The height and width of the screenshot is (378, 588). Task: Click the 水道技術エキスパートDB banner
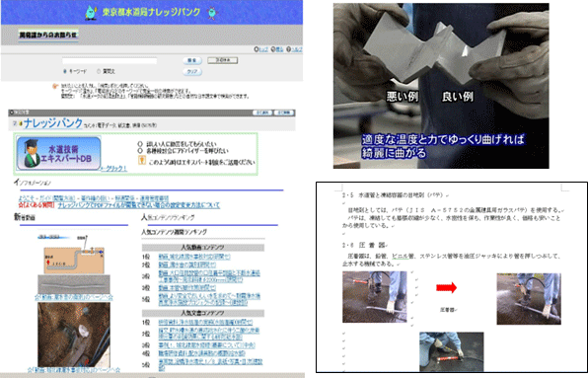click(x=59, y=153)
